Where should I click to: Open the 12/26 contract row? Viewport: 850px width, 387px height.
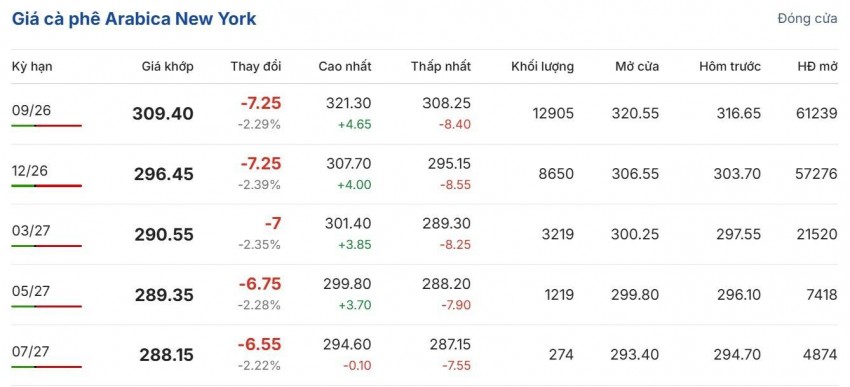click(x=424, y=174)
